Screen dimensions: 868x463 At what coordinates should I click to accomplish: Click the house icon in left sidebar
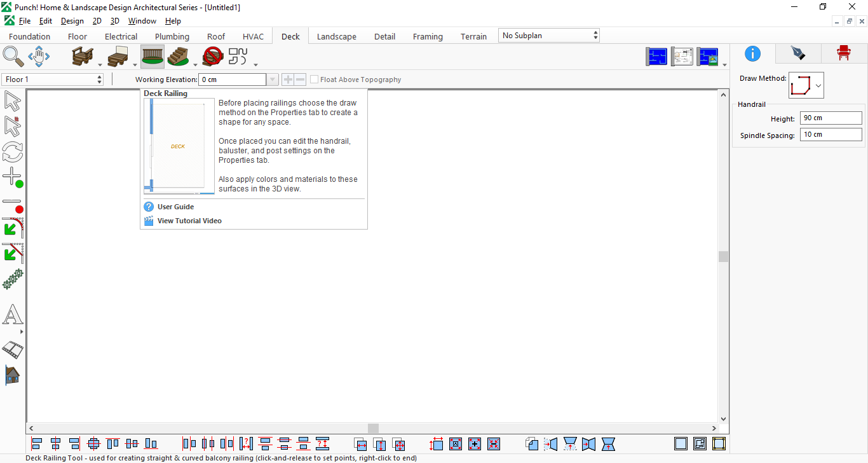pos(13,375)
